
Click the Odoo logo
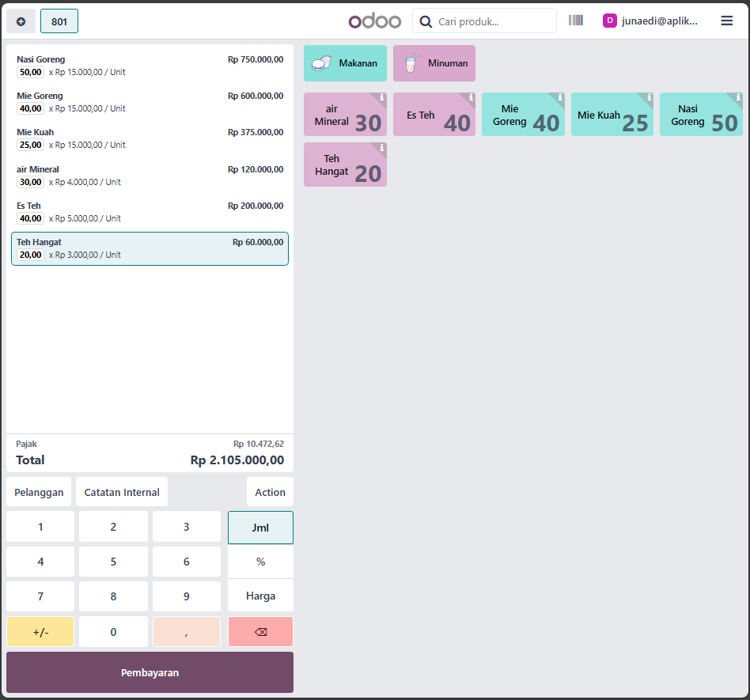tap(375, 21)
